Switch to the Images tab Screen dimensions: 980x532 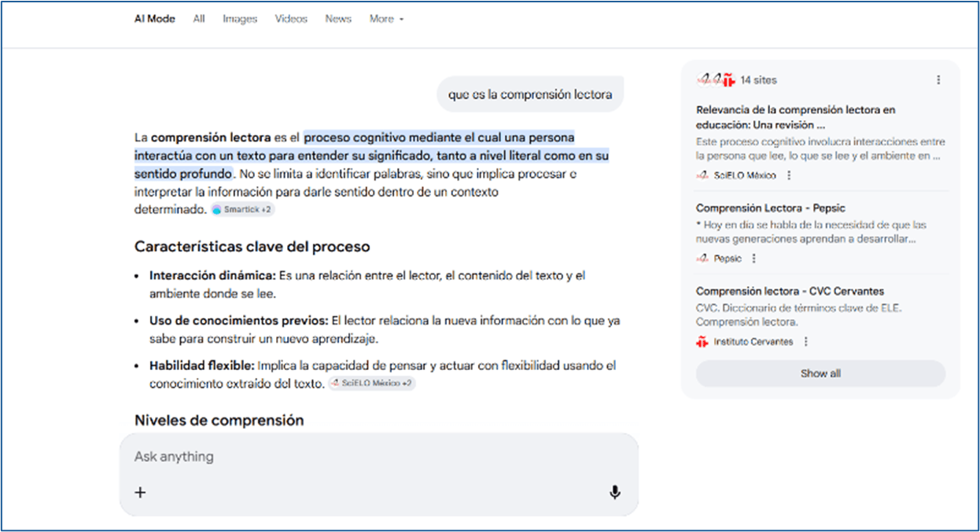240,19
